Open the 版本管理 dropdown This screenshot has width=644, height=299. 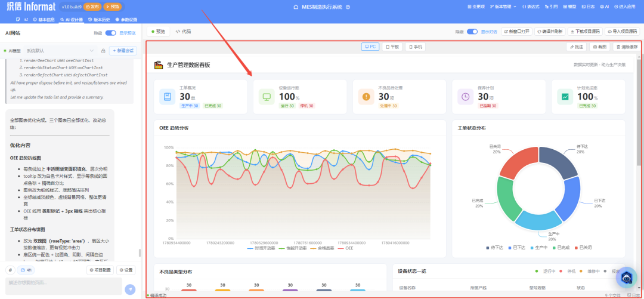point(503,7)
